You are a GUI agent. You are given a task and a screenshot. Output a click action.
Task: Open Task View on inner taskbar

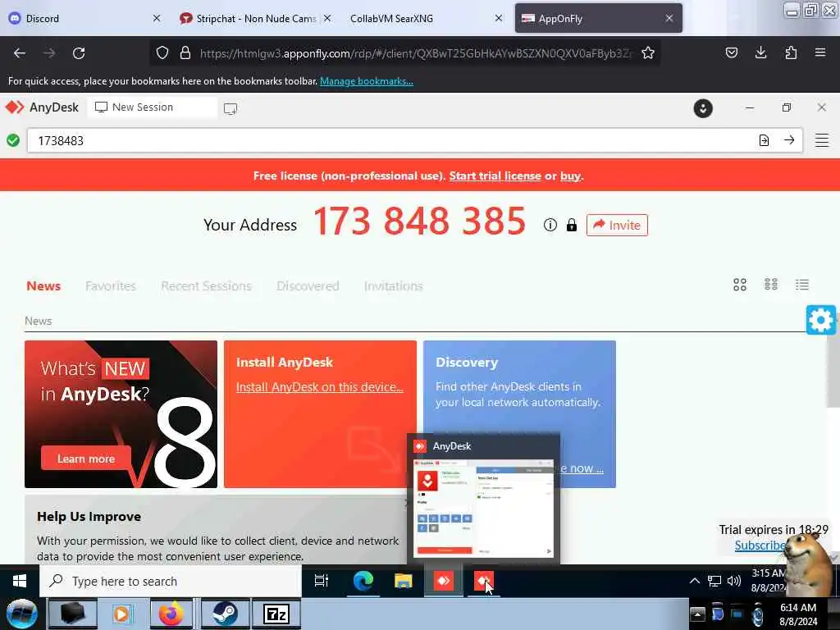[x=322, y=581]
